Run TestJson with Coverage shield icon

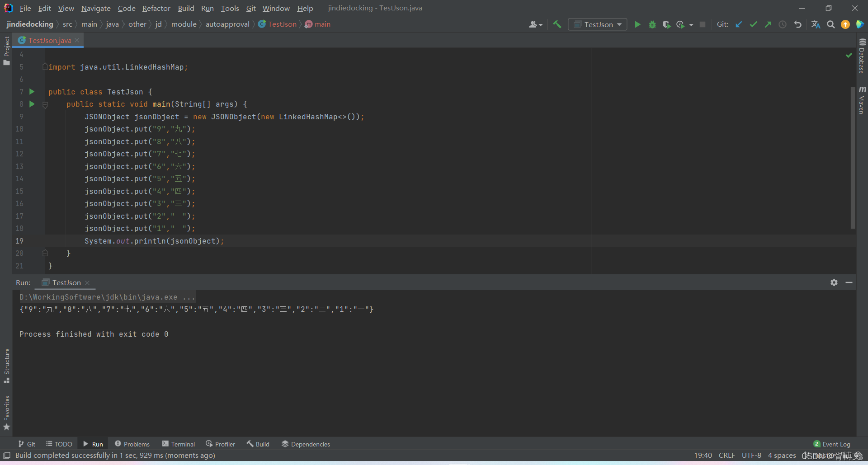667,24
